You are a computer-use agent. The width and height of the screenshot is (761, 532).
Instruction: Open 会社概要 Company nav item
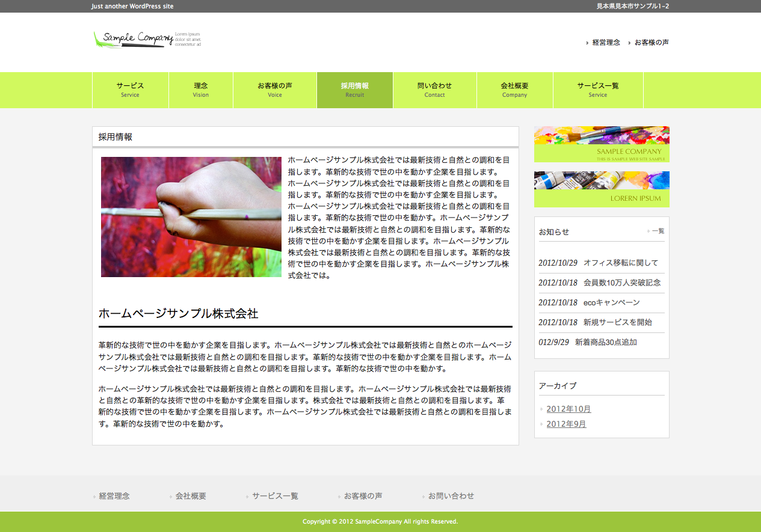tap(515, 90)
